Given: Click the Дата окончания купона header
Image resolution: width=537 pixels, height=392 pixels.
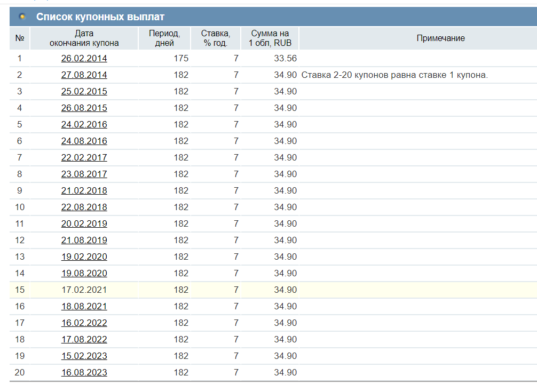Looking at the screenshot, I should pyautogui.click(x=84, y=38).
